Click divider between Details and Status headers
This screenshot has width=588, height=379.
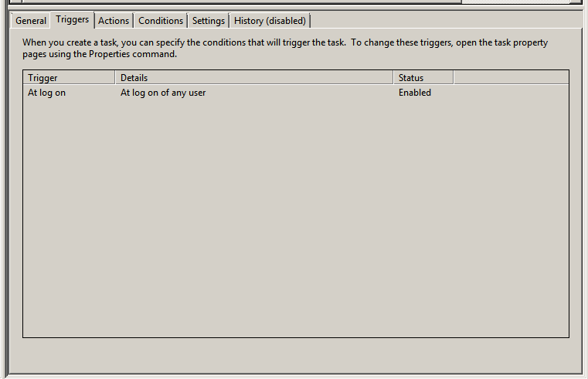click(393, 77)
